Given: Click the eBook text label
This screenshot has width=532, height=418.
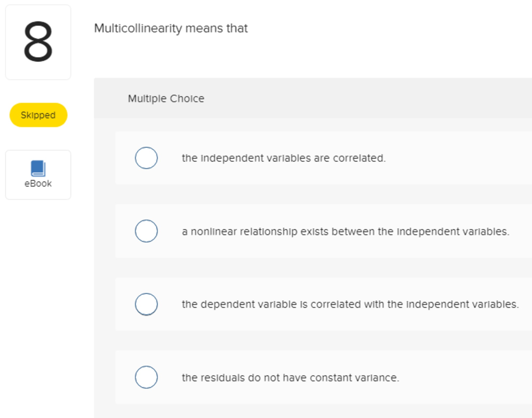Looking at the screenshot, I should click(38, 183).
